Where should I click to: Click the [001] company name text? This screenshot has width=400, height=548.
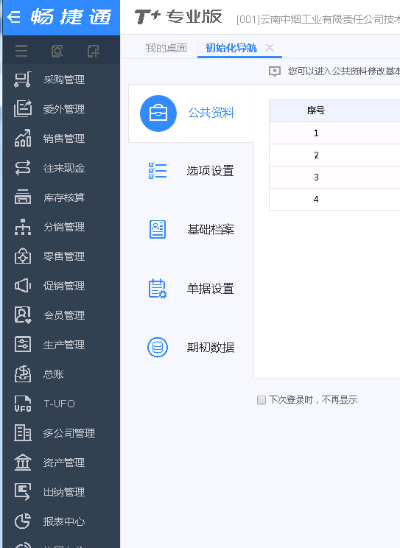coord(318,20)
